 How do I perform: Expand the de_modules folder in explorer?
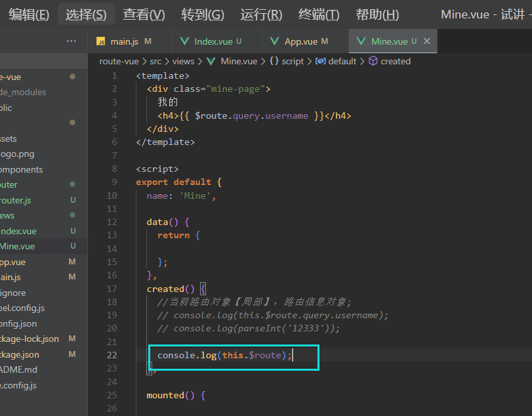[43, 93]
